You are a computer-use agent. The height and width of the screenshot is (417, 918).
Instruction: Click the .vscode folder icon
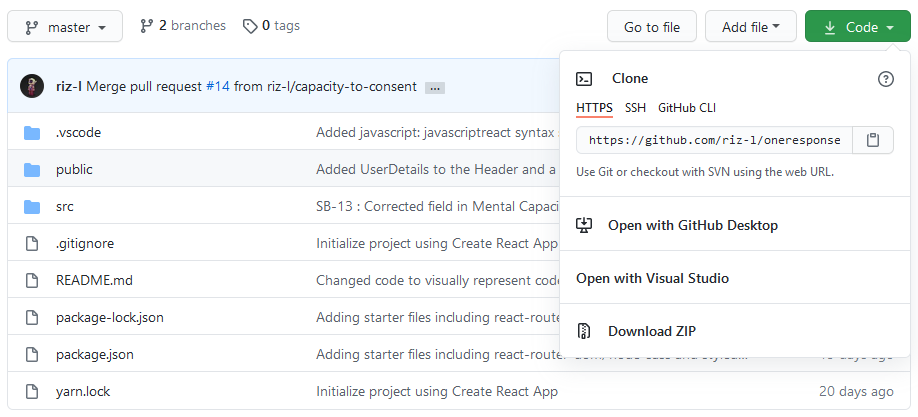coord(32,132)
